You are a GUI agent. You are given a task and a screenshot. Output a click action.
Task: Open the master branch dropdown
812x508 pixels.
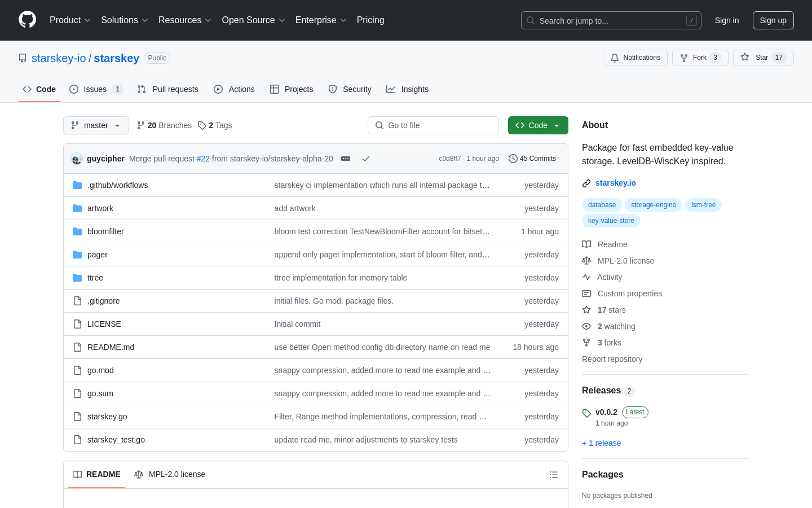(x=96, y=125)
